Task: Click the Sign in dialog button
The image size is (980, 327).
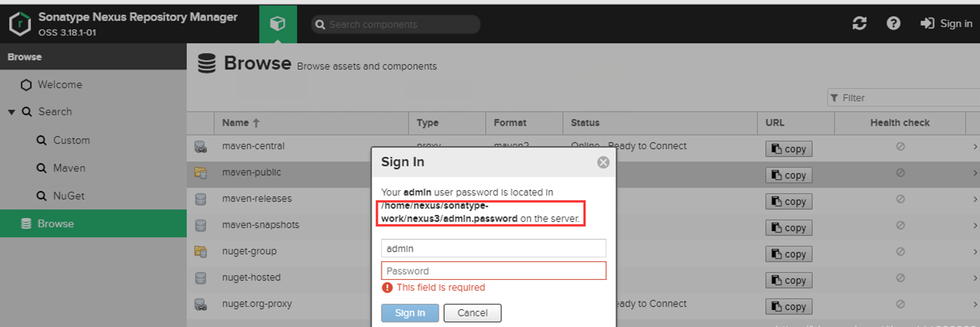Action: 410,313
